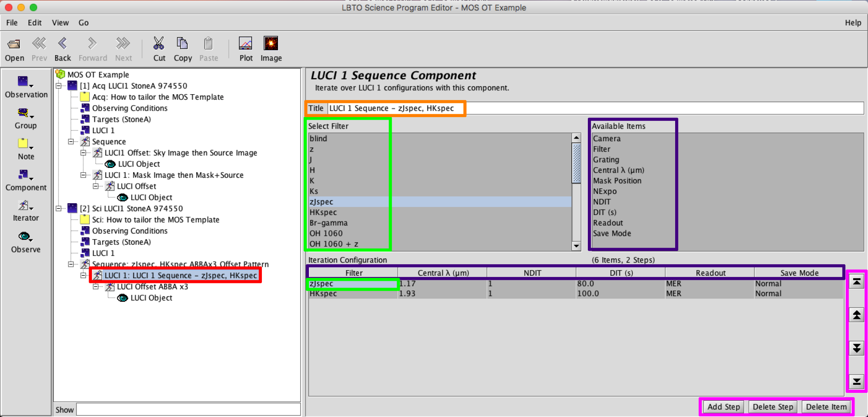Click the Show input field
Image resolution: width=868 pixels, height=417 pixels.
188,409
